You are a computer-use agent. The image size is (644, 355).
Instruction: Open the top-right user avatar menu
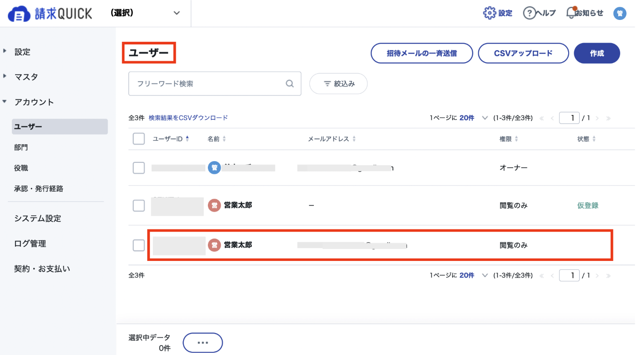point(620,13)
